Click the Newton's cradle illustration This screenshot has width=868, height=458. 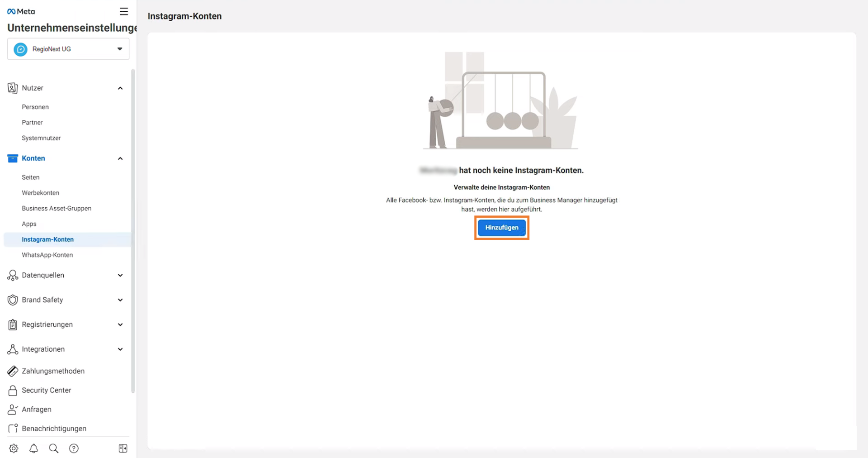click(501, 100)
